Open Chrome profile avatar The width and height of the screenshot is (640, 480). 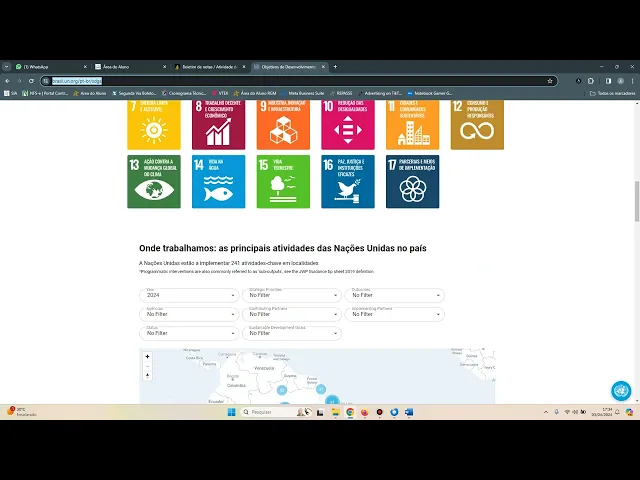click(x=620, y=81)
